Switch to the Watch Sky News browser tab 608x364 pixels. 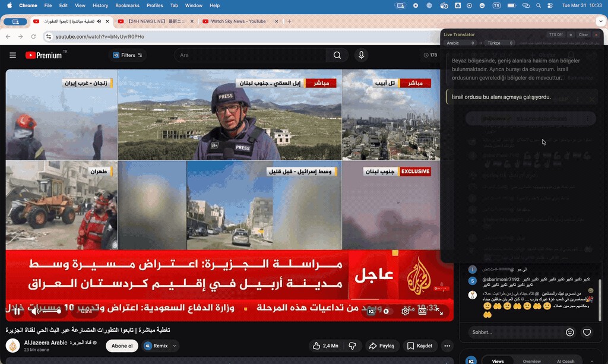pyautogui.click(x=238, y=21)
